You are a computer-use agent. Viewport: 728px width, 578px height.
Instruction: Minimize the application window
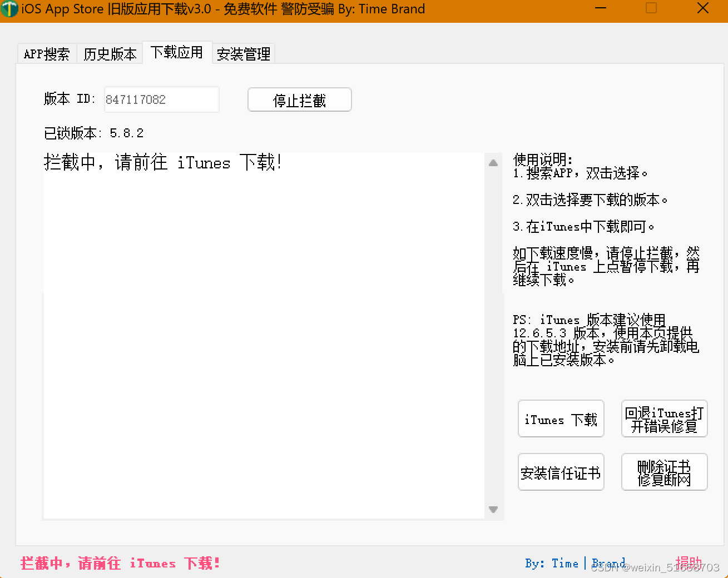(601, 8)
